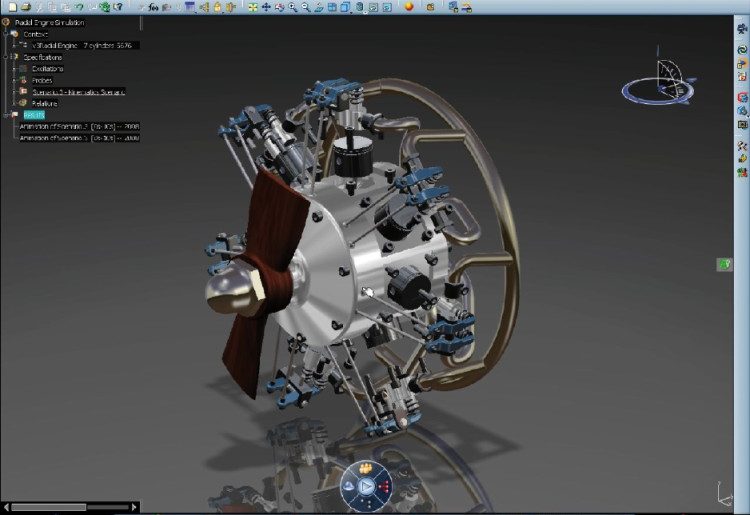Viewport: 750px width, 515px height.
Task: Click the Zoom In magnifier icon
Action: tap(293, 6)
